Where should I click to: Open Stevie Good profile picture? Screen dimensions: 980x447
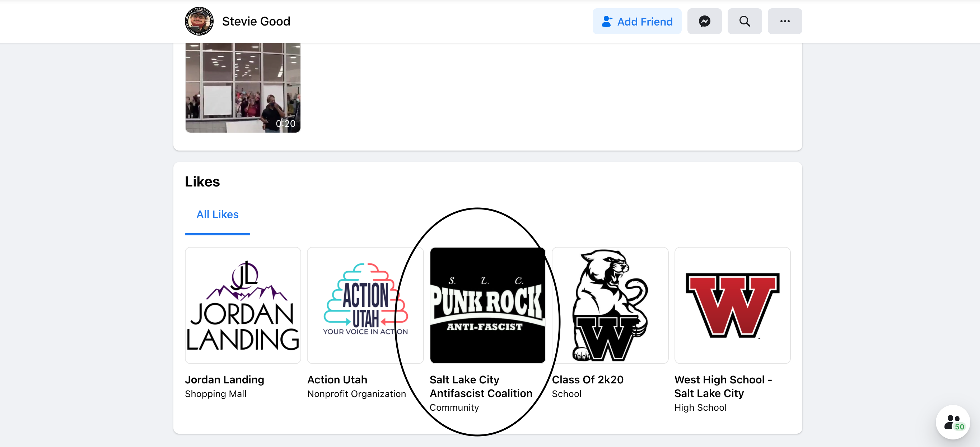pyautogui.click(x=199, y=21)
